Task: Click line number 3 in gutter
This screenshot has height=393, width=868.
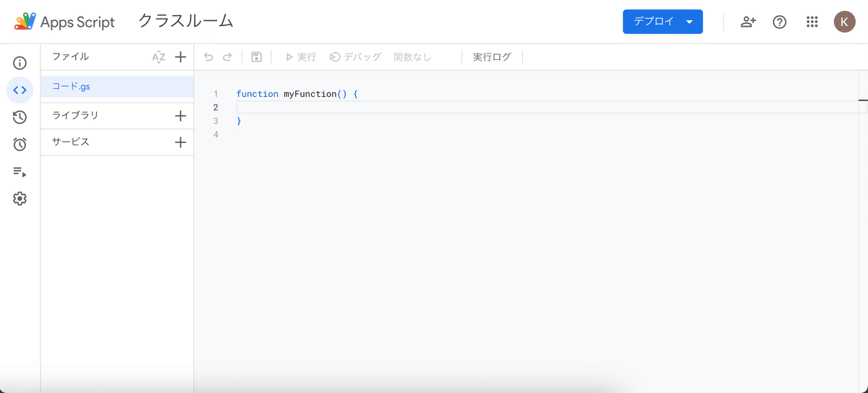Action: pyautogui.click(x=216, y=121)
